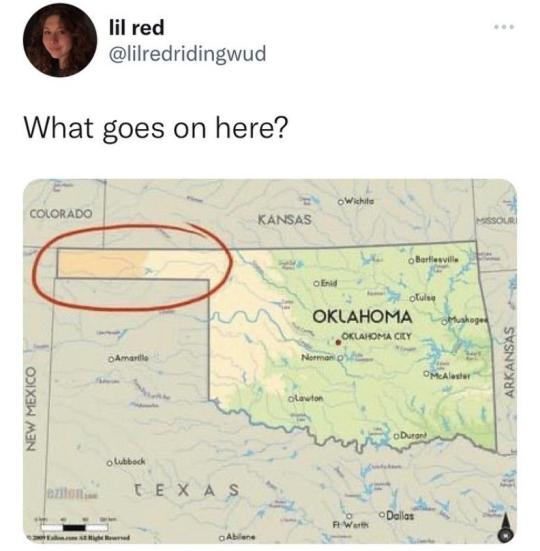Open the @lilredridingwud handle link
540x551 pixels.
pos(187,54)
